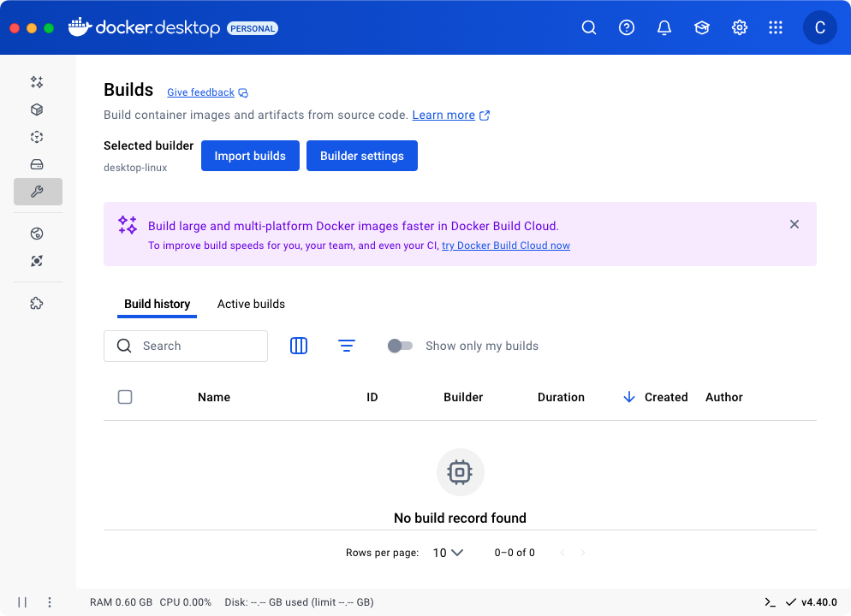Open the Docker Hub sidebar icon
Viewport: 851px width, 616px height.
[x=37, y=234]
